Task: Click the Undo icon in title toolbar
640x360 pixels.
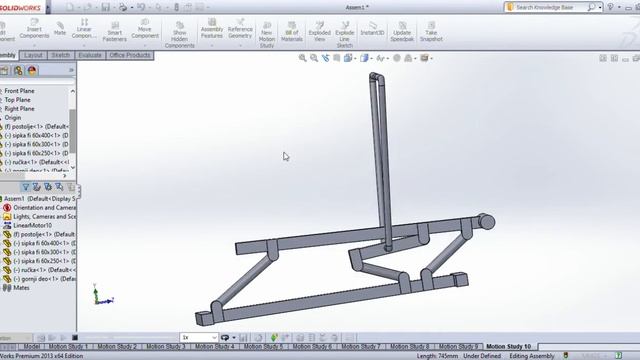Action: click(141, 7)
